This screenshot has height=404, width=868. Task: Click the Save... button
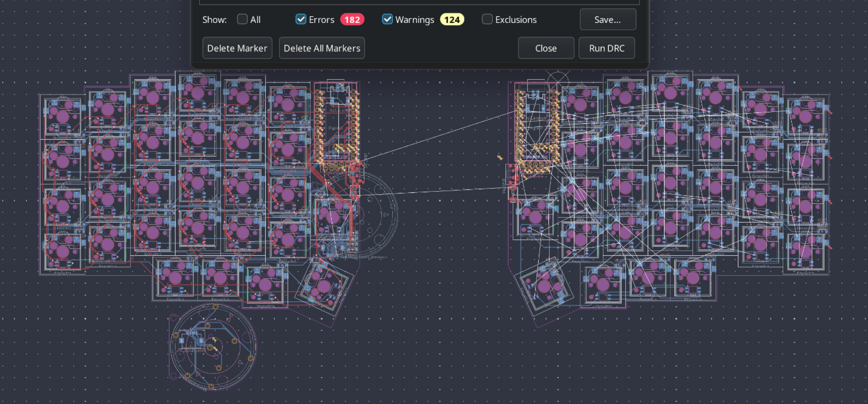[608, 19]
